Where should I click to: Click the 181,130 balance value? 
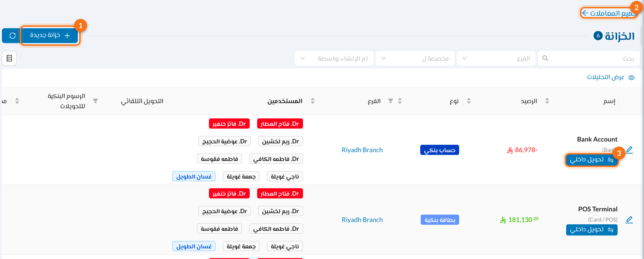(519, 220)
